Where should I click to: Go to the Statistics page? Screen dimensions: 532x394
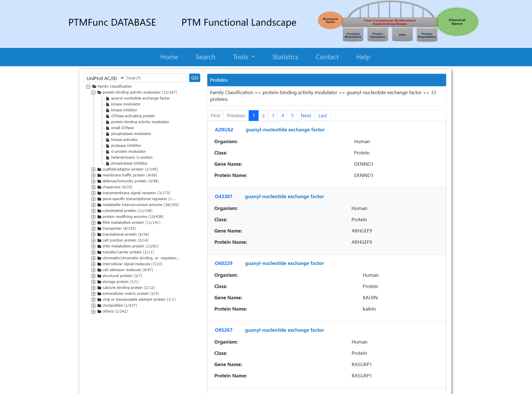click(285, 57)
